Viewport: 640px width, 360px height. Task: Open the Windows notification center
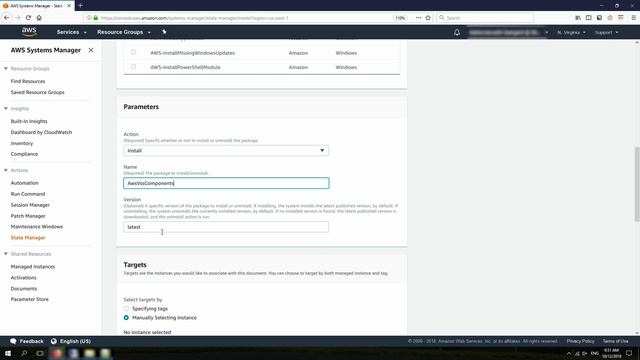coord(629,353)
